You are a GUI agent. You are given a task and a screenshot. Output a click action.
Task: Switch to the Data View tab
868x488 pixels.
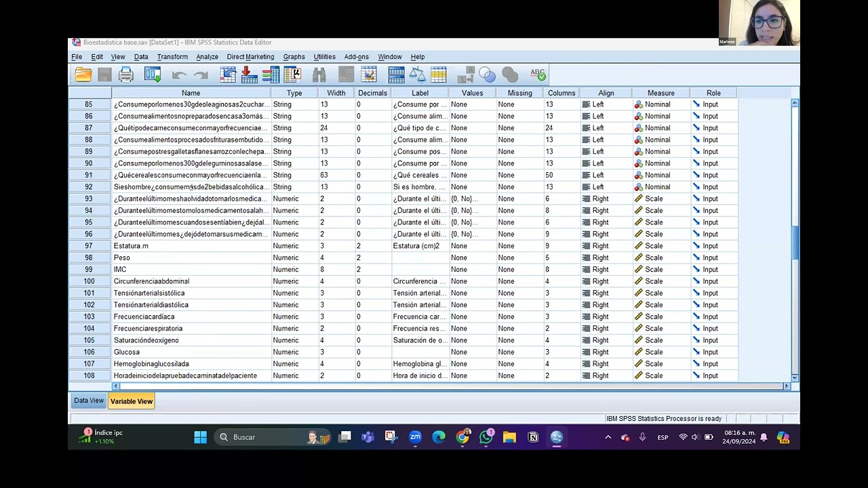(89, 401)
